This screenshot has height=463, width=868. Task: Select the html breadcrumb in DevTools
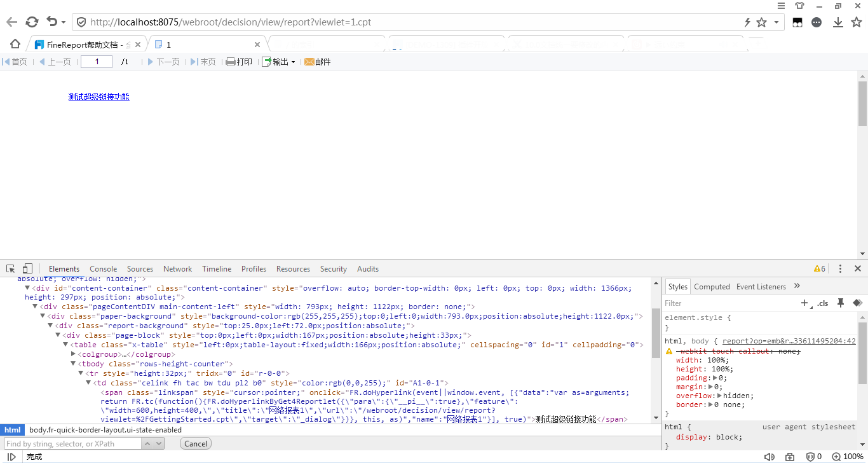12,430
